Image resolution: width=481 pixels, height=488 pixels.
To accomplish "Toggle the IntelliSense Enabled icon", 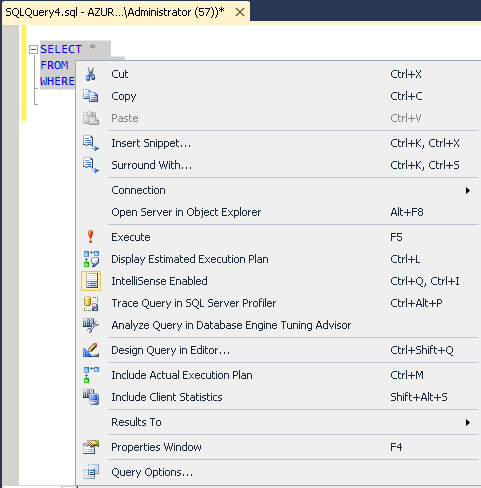I will 91,281.
